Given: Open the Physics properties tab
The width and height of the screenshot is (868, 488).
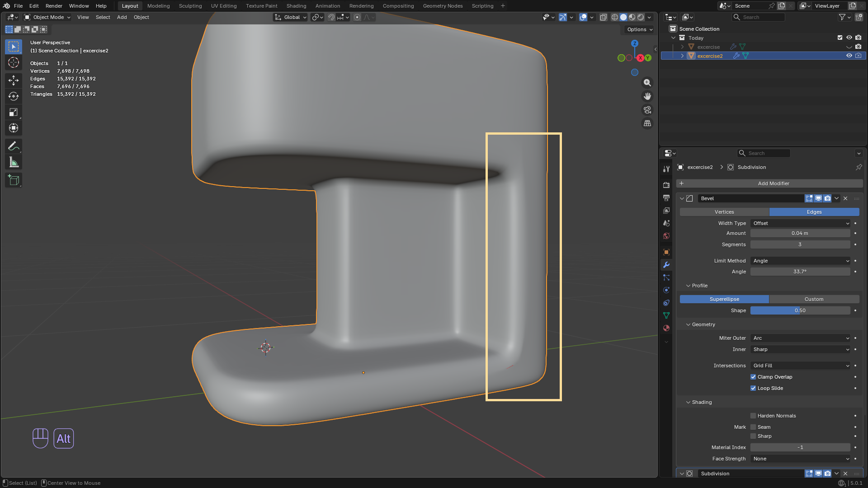Looking at the screenshot, I should [x=666, y=290].
